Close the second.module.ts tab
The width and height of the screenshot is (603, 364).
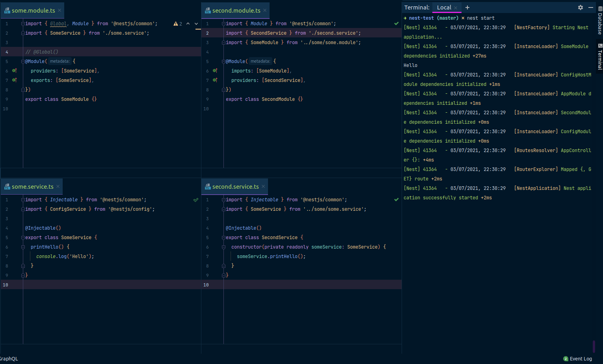point(265,10)
